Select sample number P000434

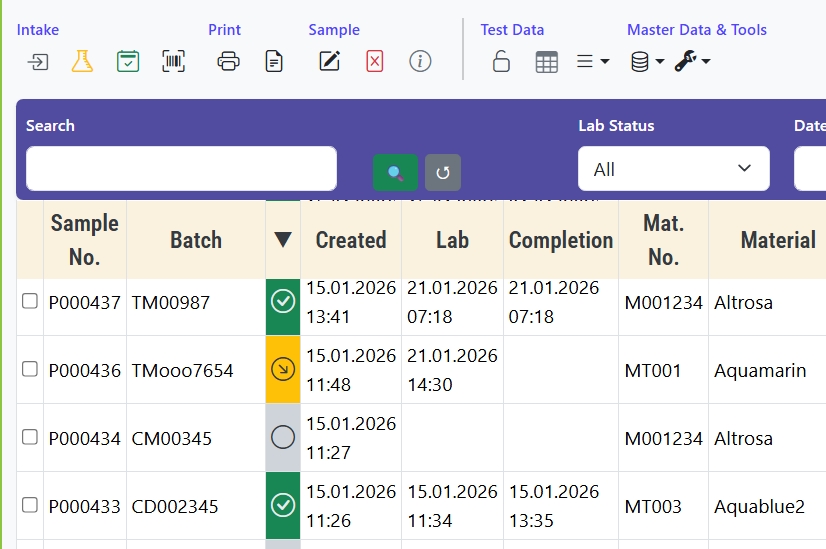84,438
